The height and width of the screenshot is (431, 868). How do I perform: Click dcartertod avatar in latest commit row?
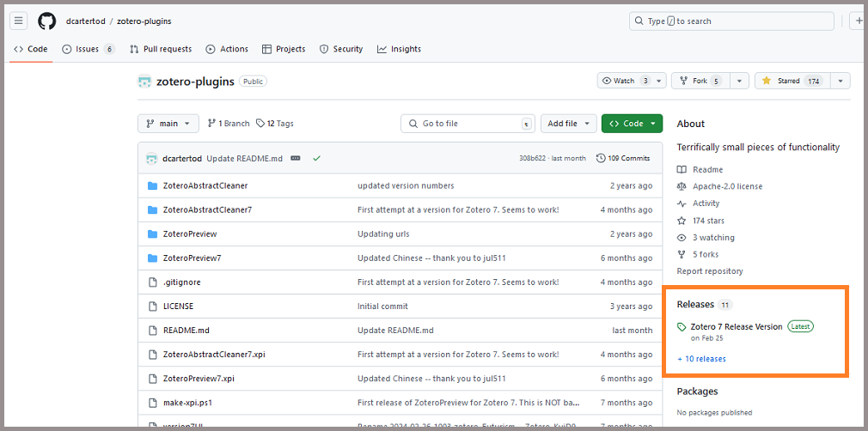[x=151, y=158]
